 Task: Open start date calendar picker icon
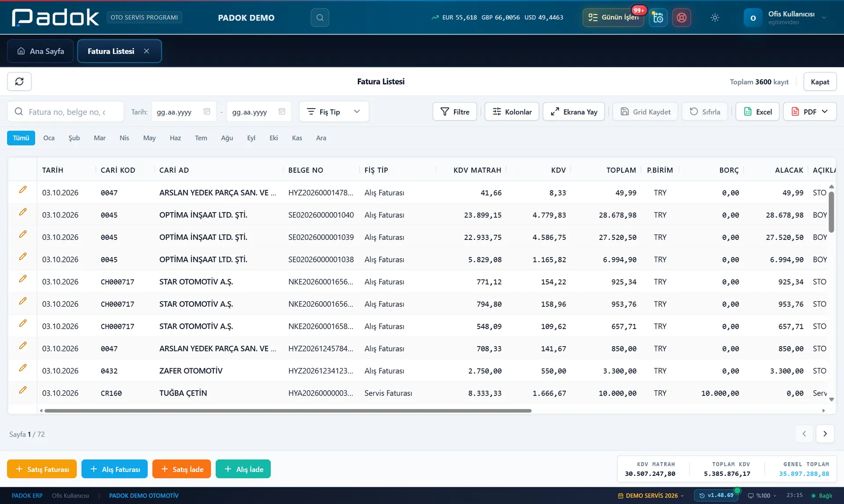click(207, 112)
